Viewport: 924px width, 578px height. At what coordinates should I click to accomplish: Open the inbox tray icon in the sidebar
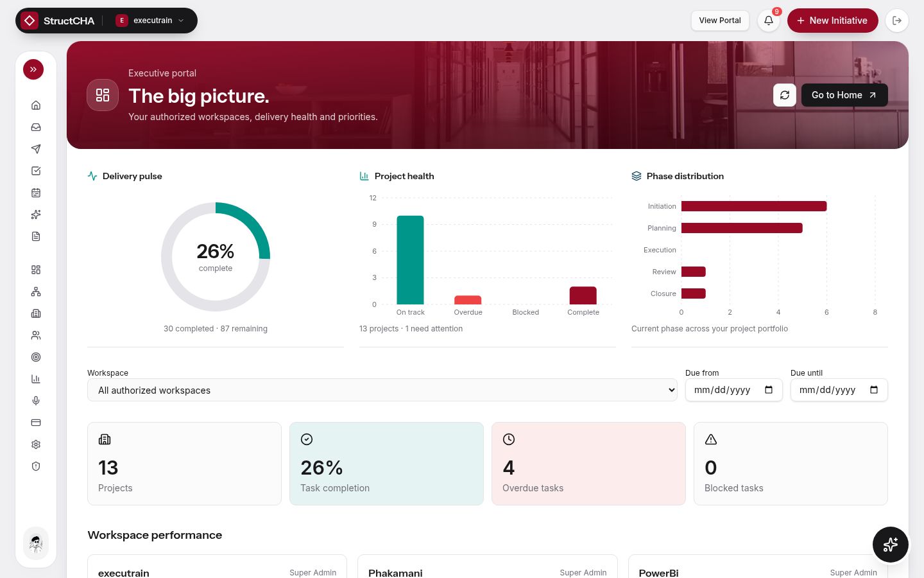(x=36, y=127)
